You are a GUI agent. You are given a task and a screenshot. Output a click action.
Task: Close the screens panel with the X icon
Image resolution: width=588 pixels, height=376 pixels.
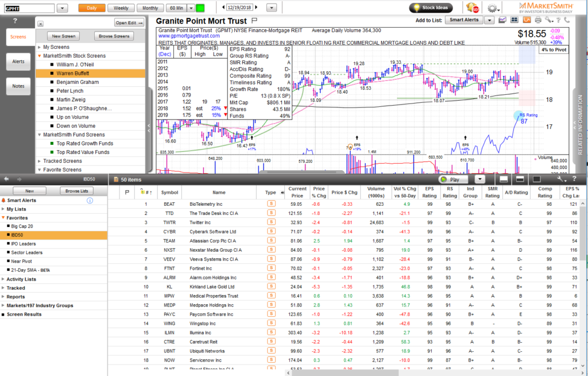(41, 24)
